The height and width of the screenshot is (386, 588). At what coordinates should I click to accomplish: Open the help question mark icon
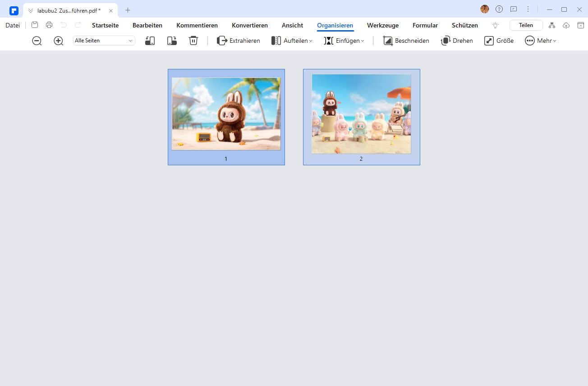point(499,9)
